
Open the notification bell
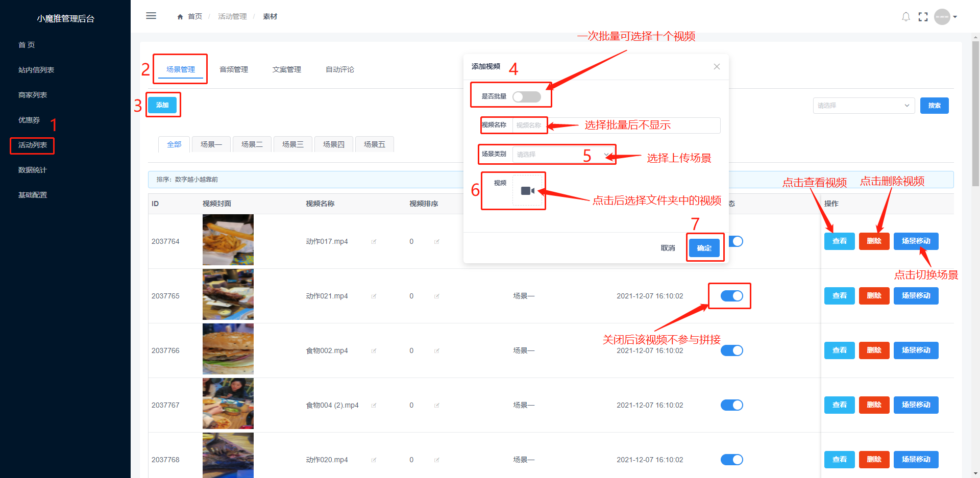905,17
